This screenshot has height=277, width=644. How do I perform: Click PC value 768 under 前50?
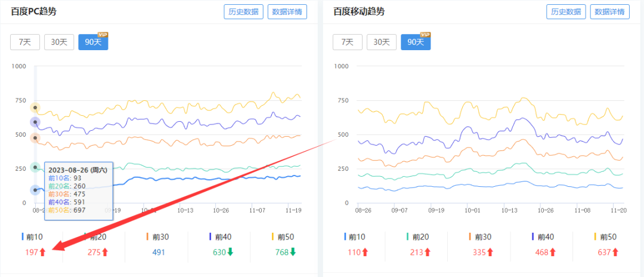283,253
